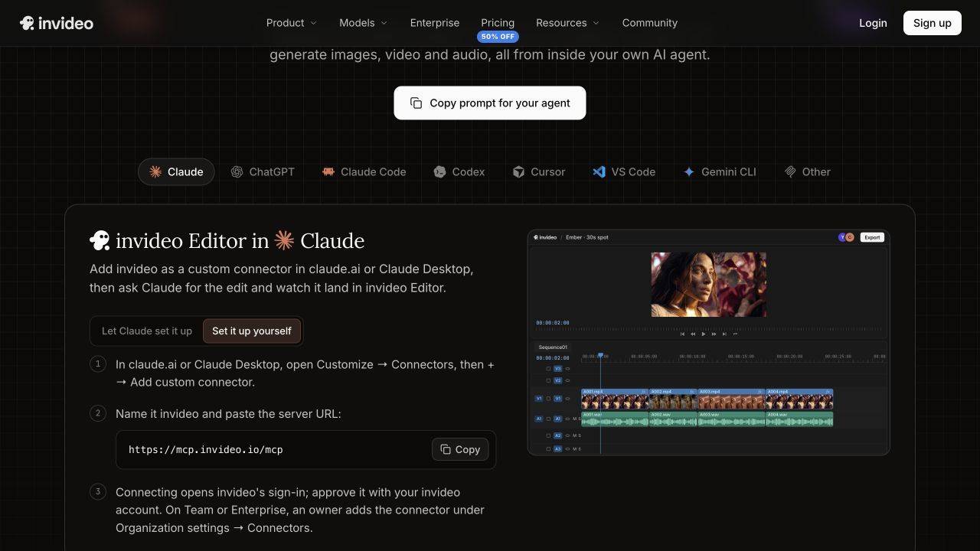
Task: Click the rewind icon in the editor preview
Action: (x=693, y=334)
